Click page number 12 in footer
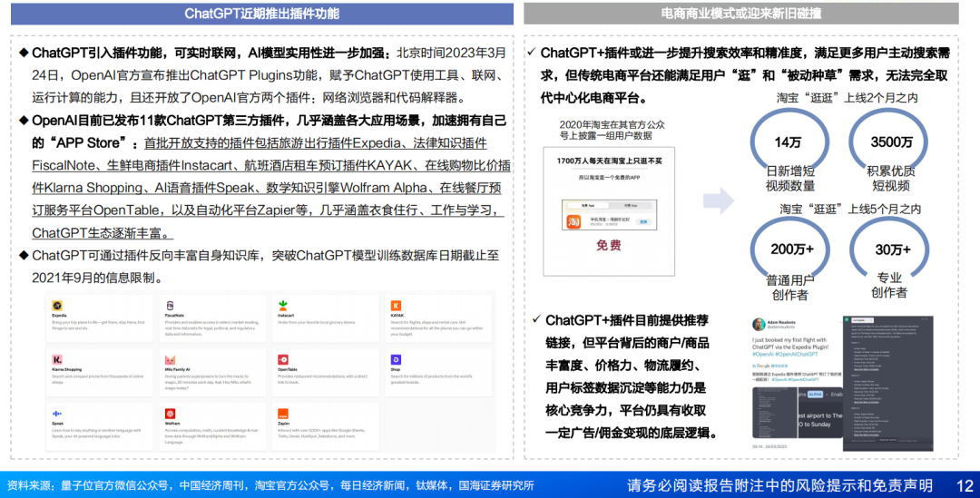980x498 pixels. coord(965,485)
